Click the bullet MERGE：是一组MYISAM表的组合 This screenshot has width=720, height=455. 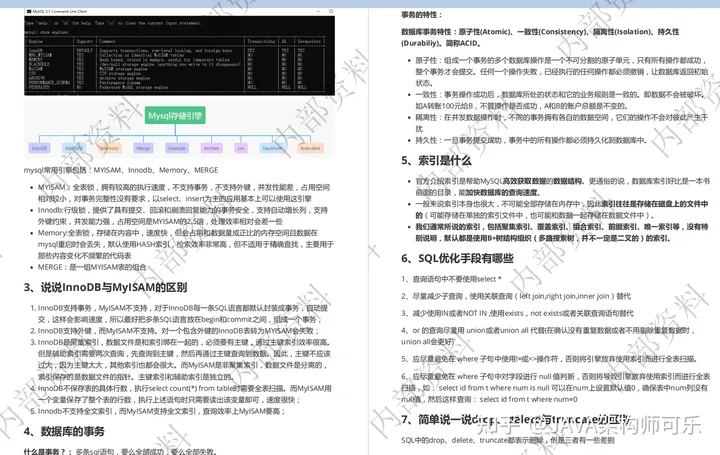[92, 267]
